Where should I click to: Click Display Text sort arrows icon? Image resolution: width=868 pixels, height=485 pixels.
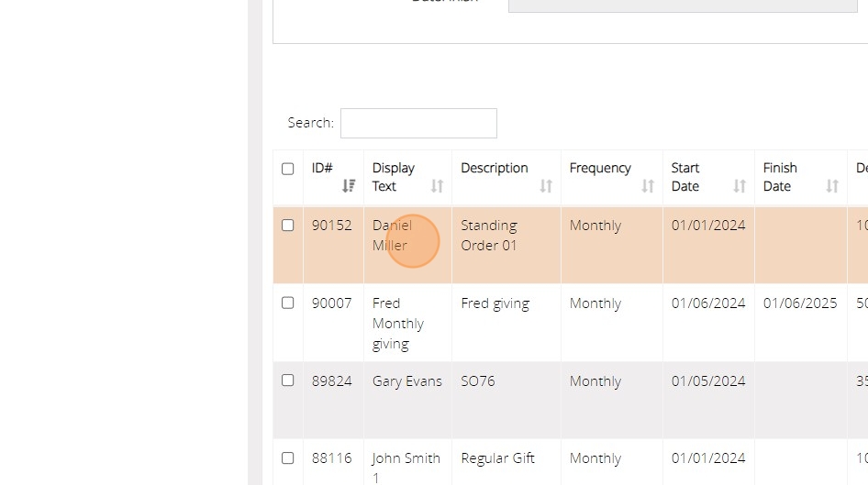tap(438, 186)
